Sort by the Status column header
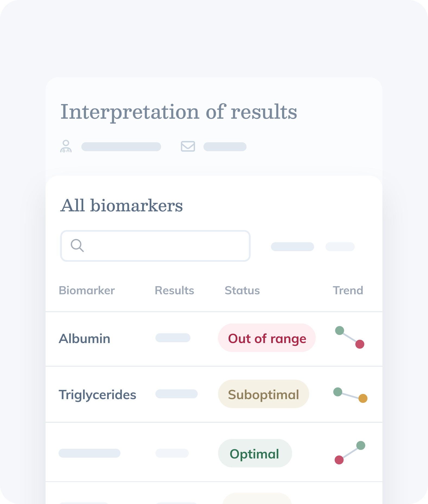The width and height of the screenshot is (428, 504). tap(242, 290)
